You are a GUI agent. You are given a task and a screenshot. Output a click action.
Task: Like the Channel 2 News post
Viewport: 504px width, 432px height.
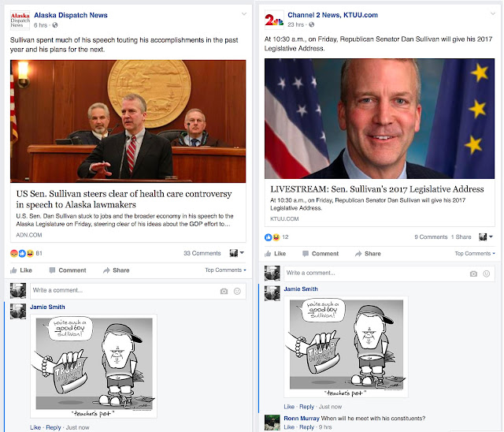click(275, 254)
